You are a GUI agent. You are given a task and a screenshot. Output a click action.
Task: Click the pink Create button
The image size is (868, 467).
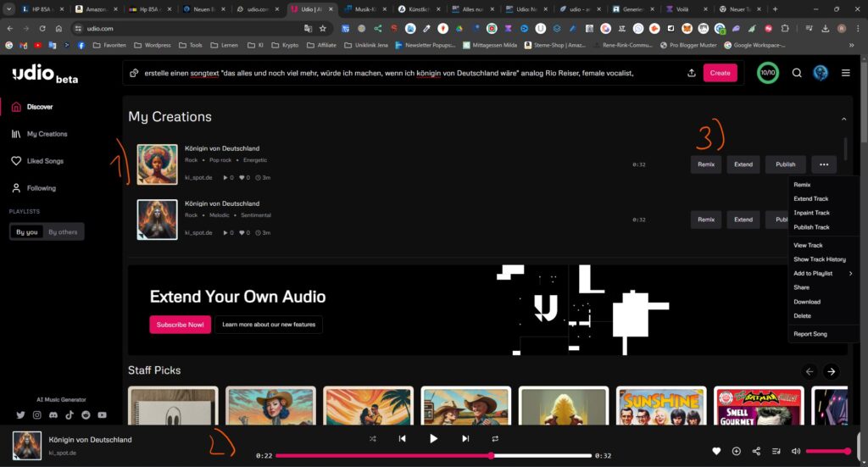pyautogui.click(x=720, y=73)
